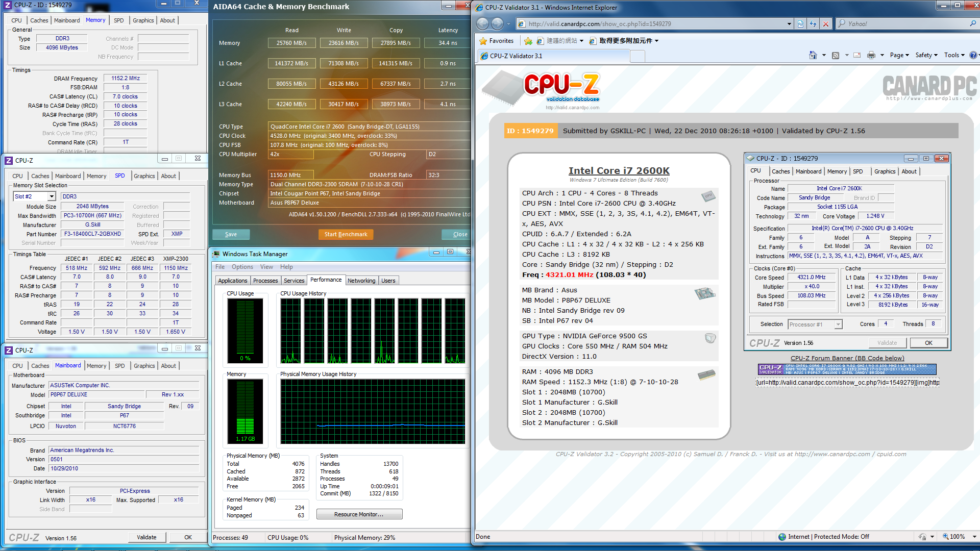The height and width of the screenshot is (551, 980).
Task: Click the Print icon in IE toolbar
Action: coord(871,55)
